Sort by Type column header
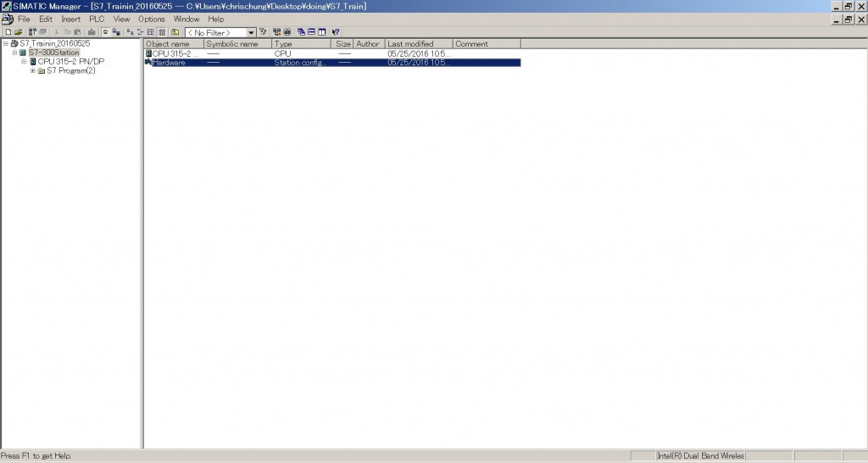The height and width of the screenshot is (463, 868). [x=302, y=44]
